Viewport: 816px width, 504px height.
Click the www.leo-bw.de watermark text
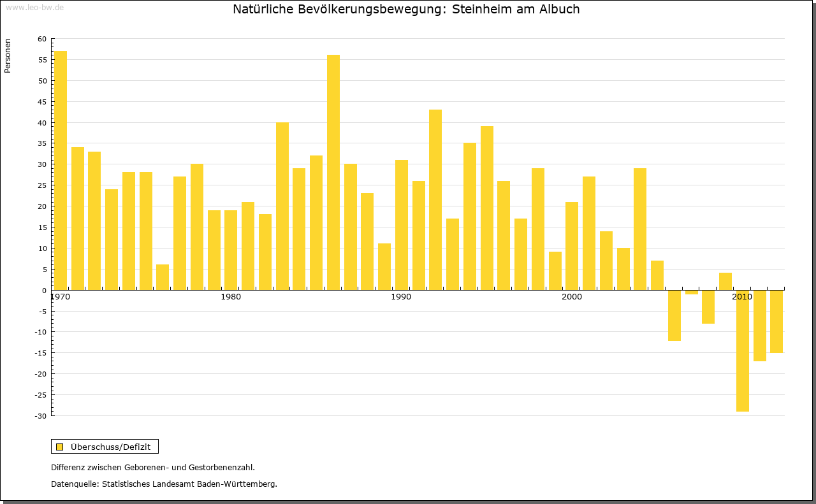pyautogui.click(x=34, y=7)
